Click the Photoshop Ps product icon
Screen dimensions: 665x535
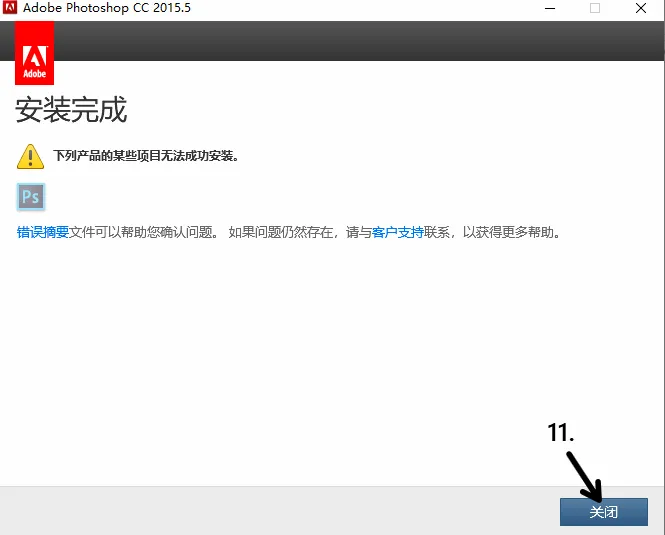(31, 197)
